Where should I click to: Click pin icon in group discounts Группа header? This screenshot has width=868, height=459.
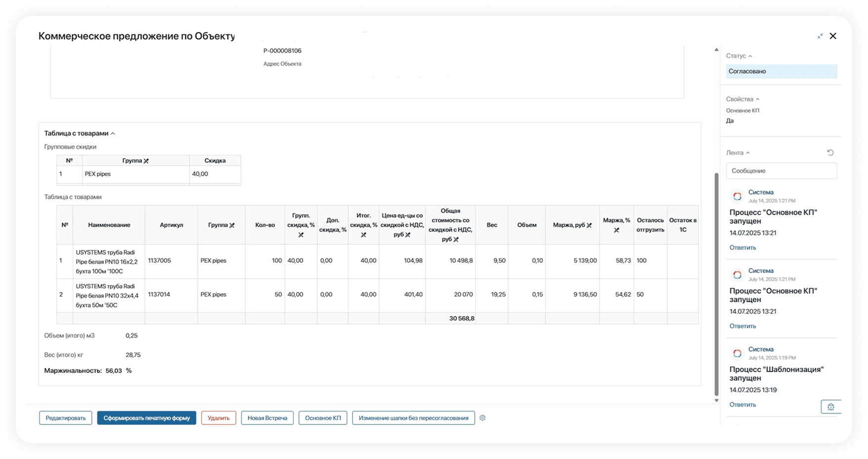[x=146, y=161]
